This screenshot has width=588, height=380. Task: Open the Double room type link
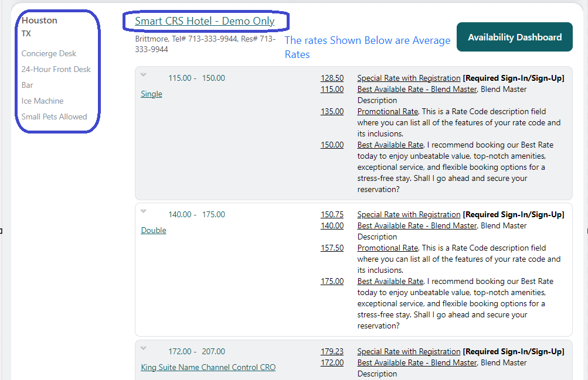[154, 230]
